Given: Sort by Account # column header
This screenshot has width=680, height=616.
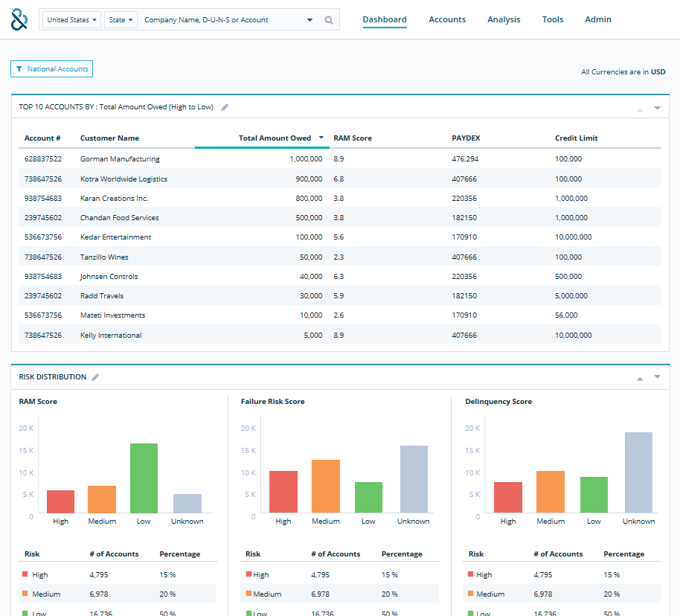Looking at the screenshot, I should point(42,138).
